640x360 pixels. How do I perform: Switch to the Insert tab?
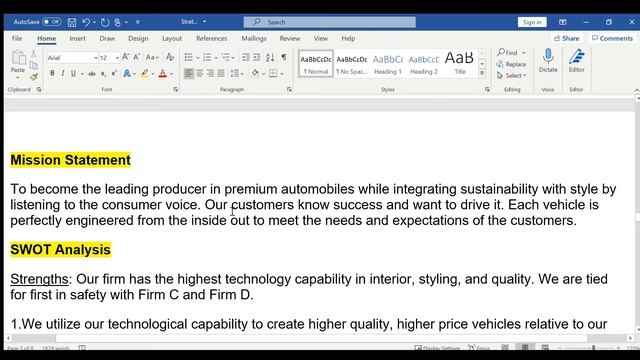[77, 38]
